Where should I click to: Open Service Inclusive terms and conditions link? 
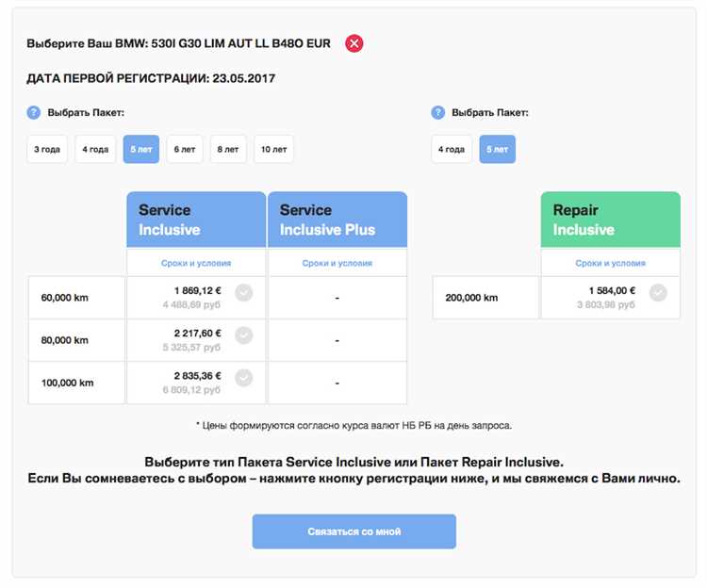pyautogui.click(x=196, y=263)
